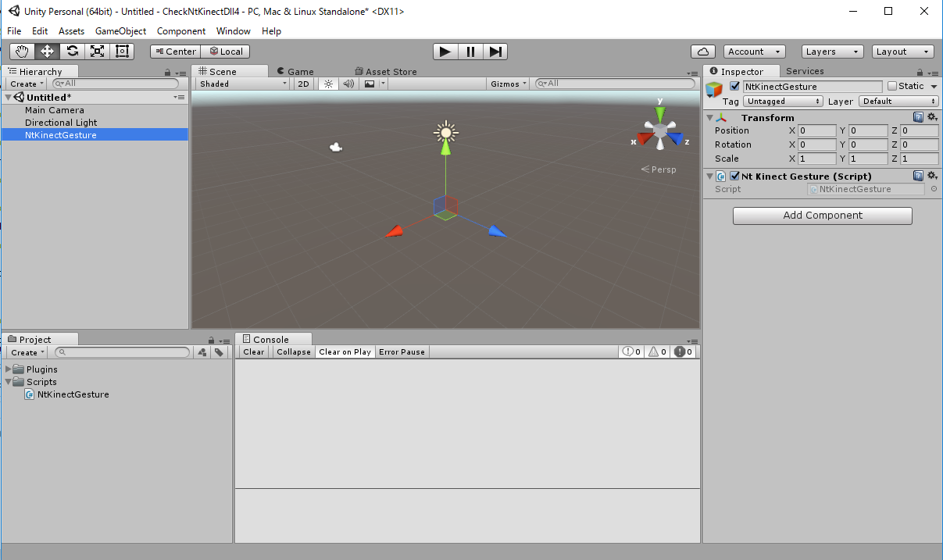Switch to the Game tab
This screenshot has height=560, width=943.
pos(295,71)
